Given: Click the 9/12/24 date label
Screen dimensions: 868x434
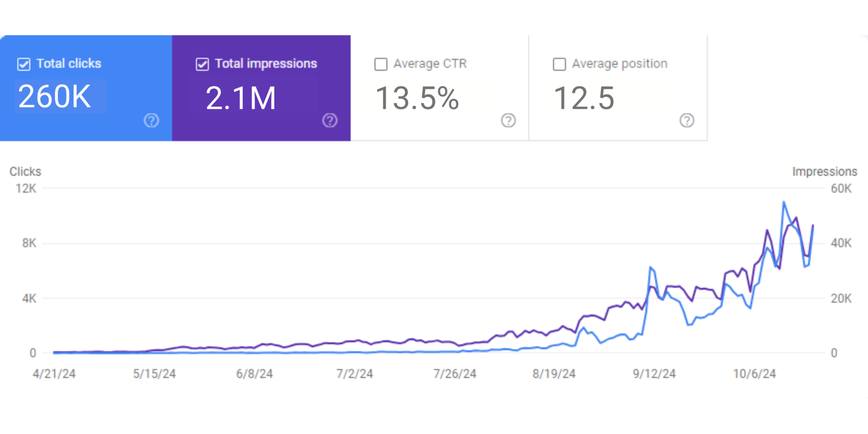Looking at the screenshot, I should click(x=654, y=374).
